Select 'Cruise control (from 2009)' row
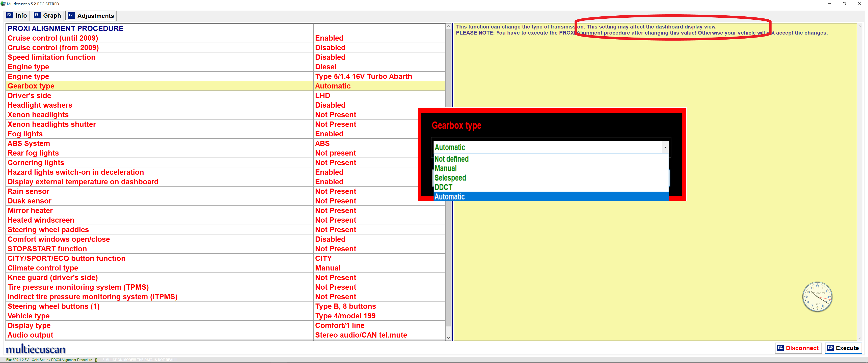This screenshot has height=363, width=868. tap(225, 47)
